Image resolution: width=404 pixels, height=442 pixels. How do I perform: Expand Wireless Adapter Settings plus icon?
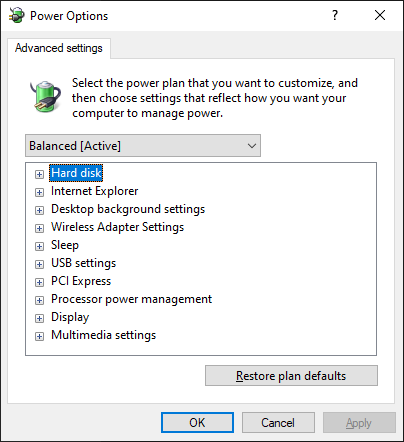pos(39,228)
